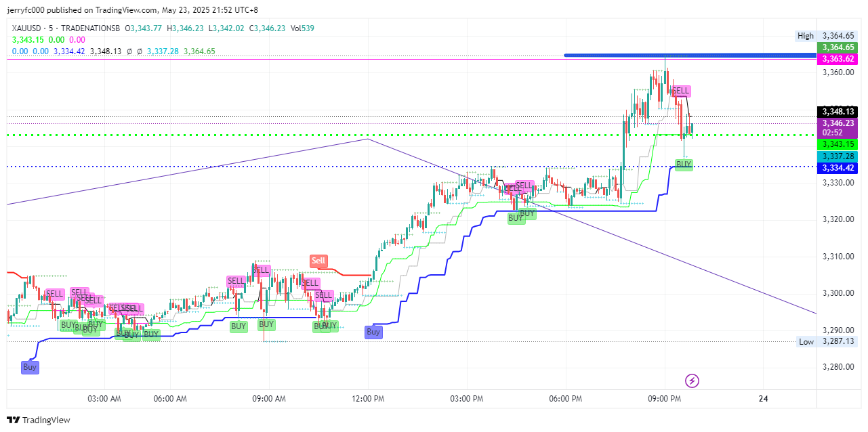Click the TRADENATIONSB broker name
The image size is (868, 432).
tap(91, 28)
